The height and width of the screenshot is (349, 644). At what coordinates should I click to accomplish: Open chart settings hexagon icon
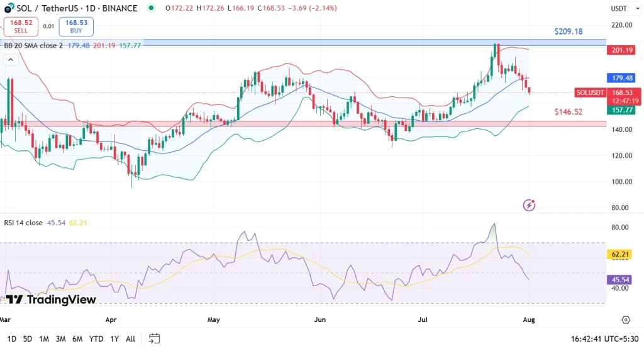click(x=626, y=320)
